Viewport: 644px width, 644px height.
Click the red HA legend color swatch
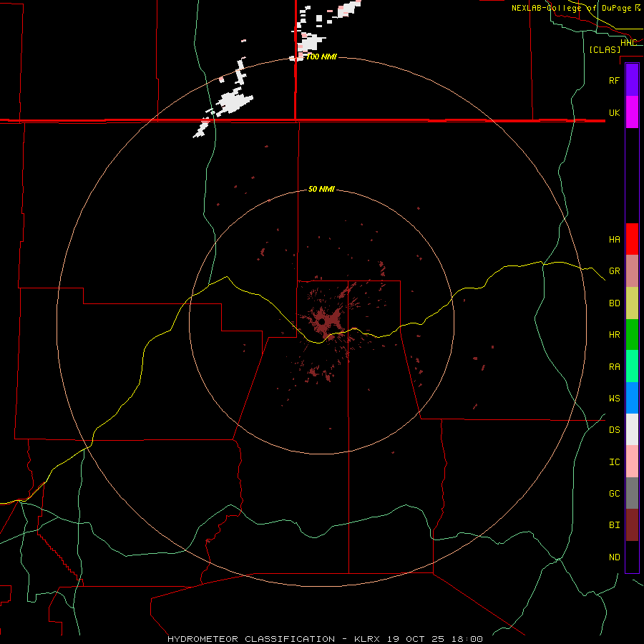coord(632,239)
